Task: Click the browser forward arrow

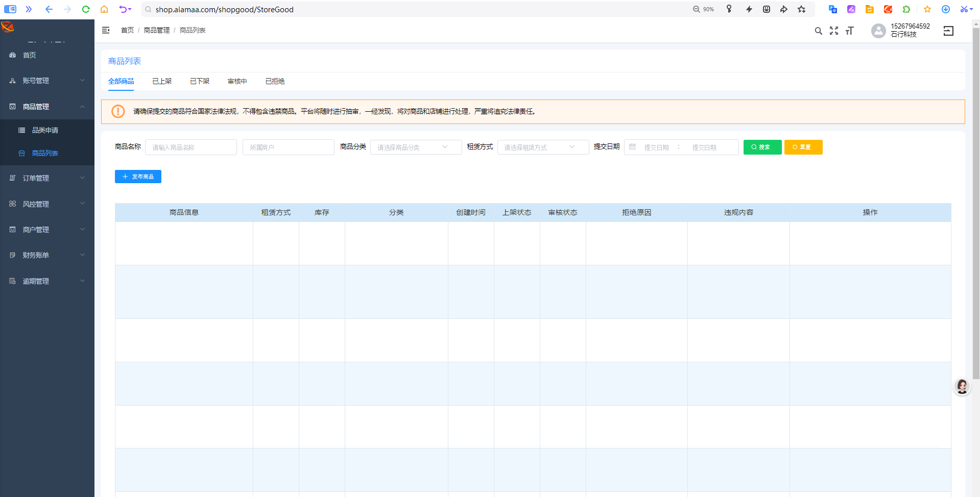Action: point(67,9)
